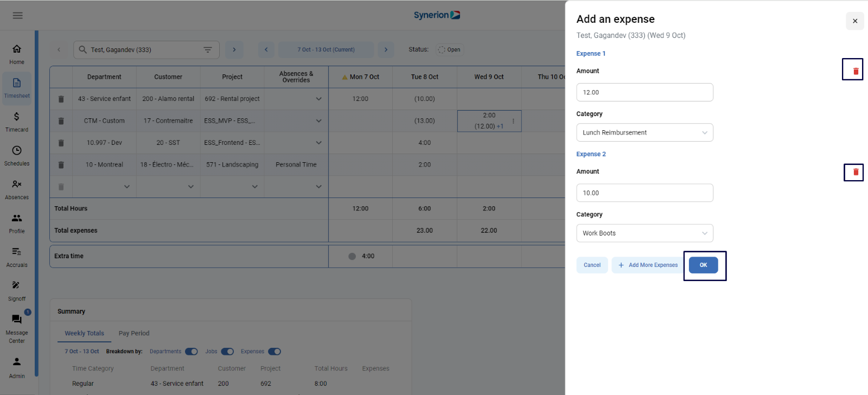Open the hamburger navigation menu
The width and height of the screenshot is (868, 395).
pos(18,15)
